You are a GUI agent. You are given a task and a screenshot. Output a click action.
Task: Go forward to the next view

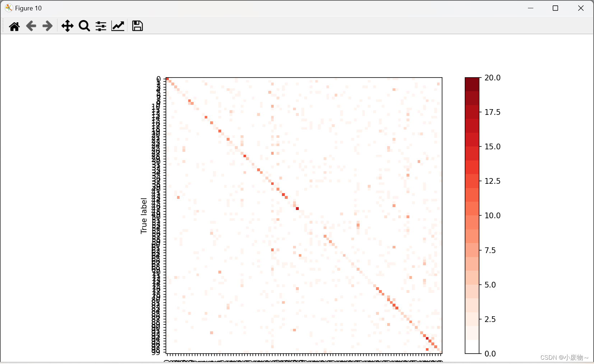pyautogui.click(x=47, y=26)
